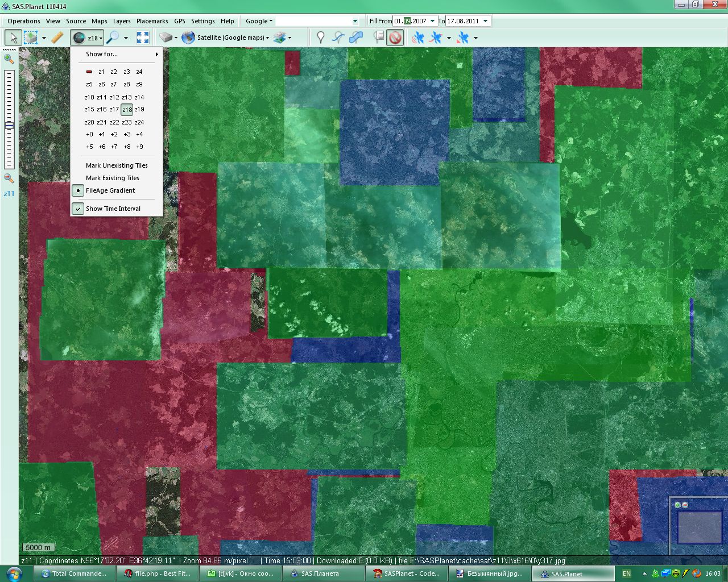Screen dimensions: 728x582
Task: Click the add polygon placemark icon
Action: point(356,38)
